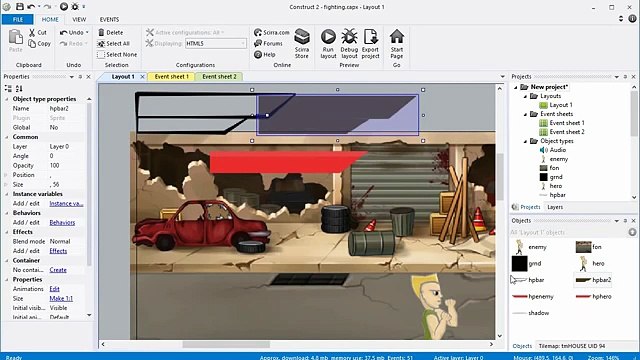Switch to the VIEW ribbon tab
Screen dimensions: 640x360
pyautogui.click(x=79, y=19)
